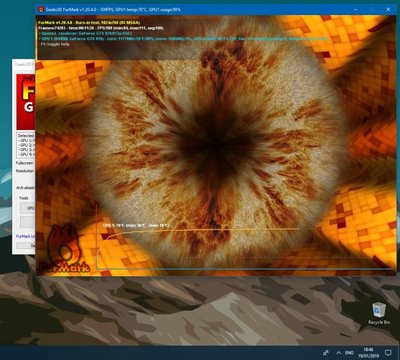Show hidden system tray icons
Screen dimensions: 400x360
click(338, 353)
